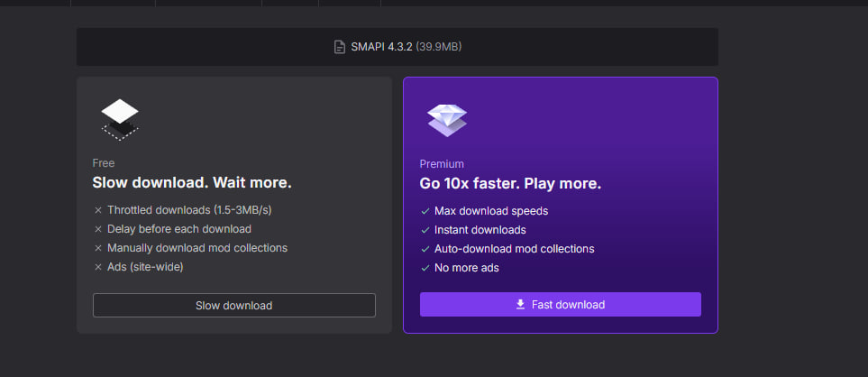Image resolution: width=868 pixels, height=377 pixels.
Task: Click the Premium diamond icon
Action: tap(447, 120)
